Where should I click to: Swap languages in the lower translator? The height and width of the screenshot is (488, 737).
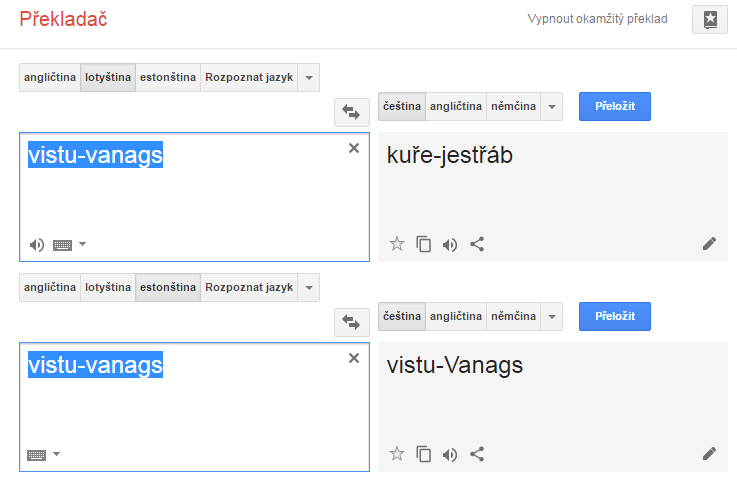[351, 323]
